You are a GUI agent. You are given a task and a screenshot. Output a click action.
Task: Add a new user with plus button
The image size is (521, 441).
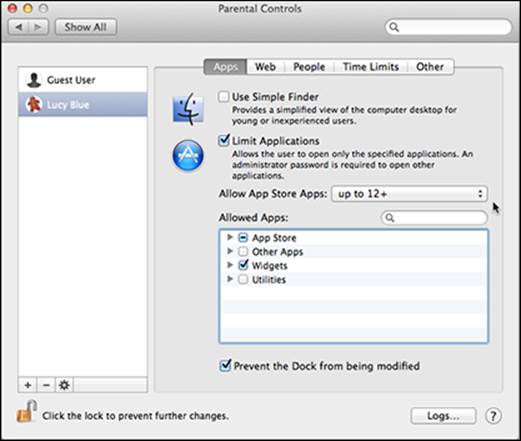tap(28, 385)
